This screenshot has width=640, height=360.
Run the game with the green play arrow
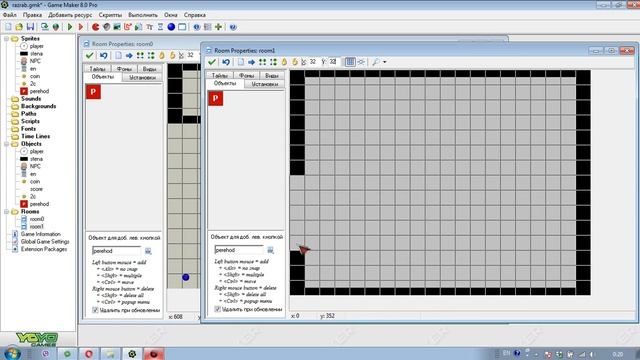pyautogui.click(x=70, y=27)
